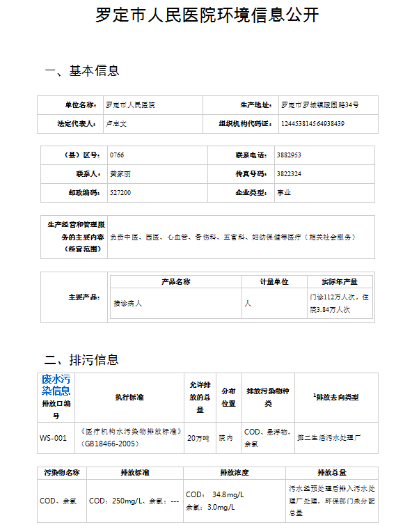Select the heading 一、基本信息

tap(82, 70)
